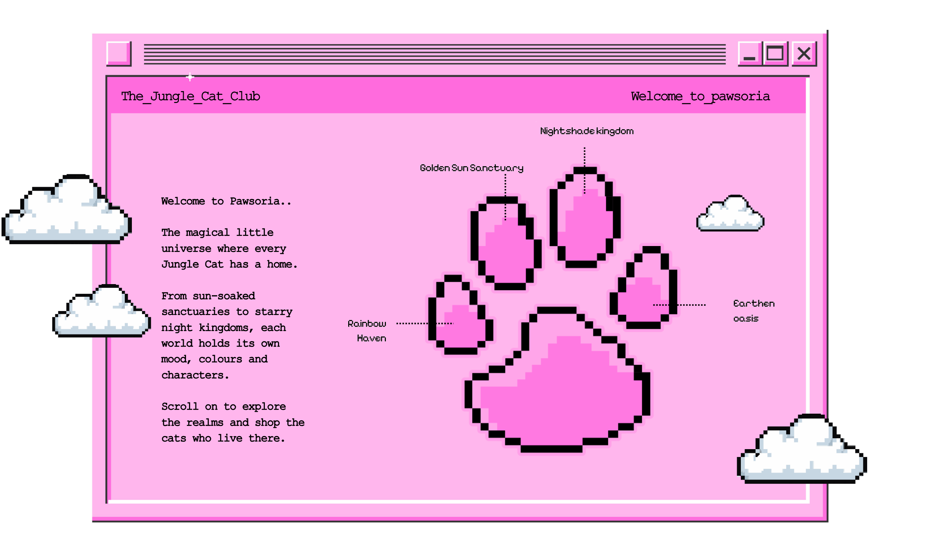The height and width of the screenshot is (560, 934).
Task: Minimize the pixel window
Action: tap(749, 54)
